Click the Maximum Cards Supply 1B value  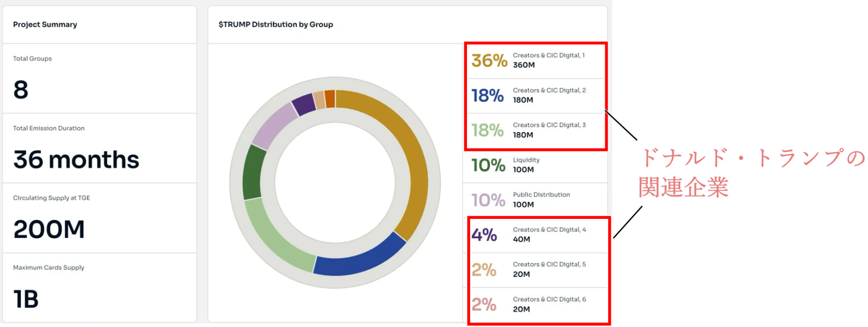[x=26, y=299]
